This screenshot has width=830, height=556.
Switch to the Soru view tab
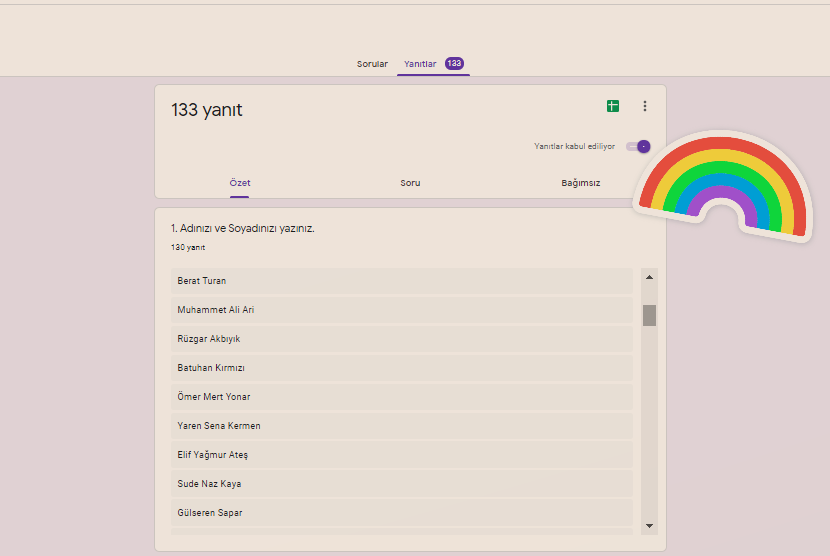tap(410, 183)
